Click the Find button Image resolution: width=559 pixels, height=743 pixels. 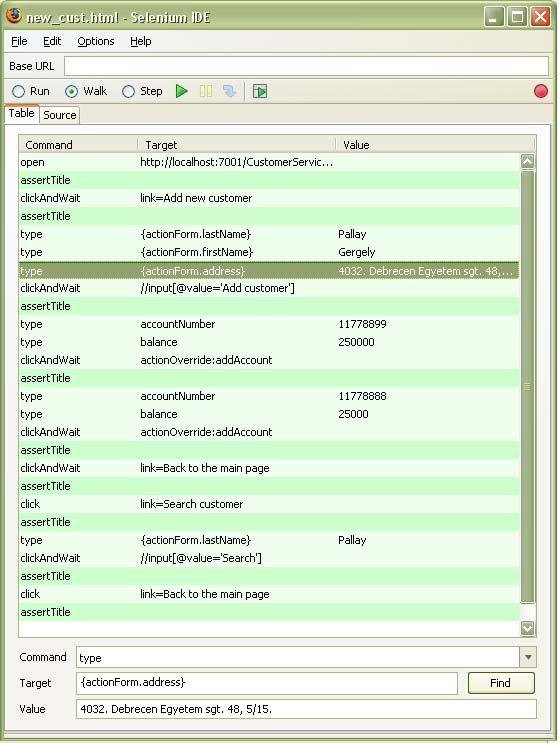501,683
